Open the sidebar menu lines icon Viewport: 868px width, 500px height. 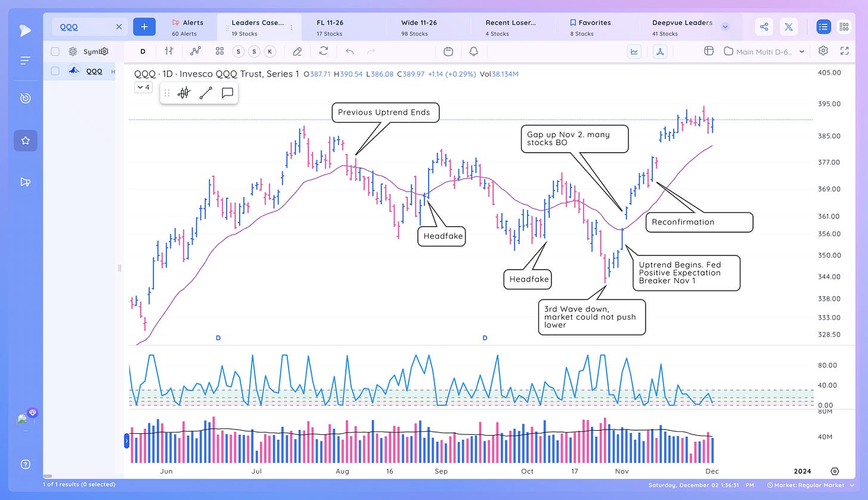25,60
